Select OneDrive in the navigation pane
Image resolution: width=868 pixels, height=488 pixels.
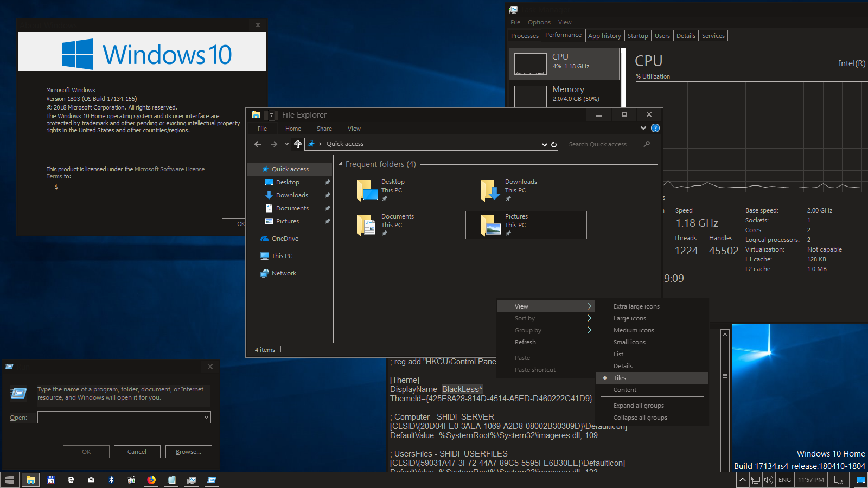(285, 239)
